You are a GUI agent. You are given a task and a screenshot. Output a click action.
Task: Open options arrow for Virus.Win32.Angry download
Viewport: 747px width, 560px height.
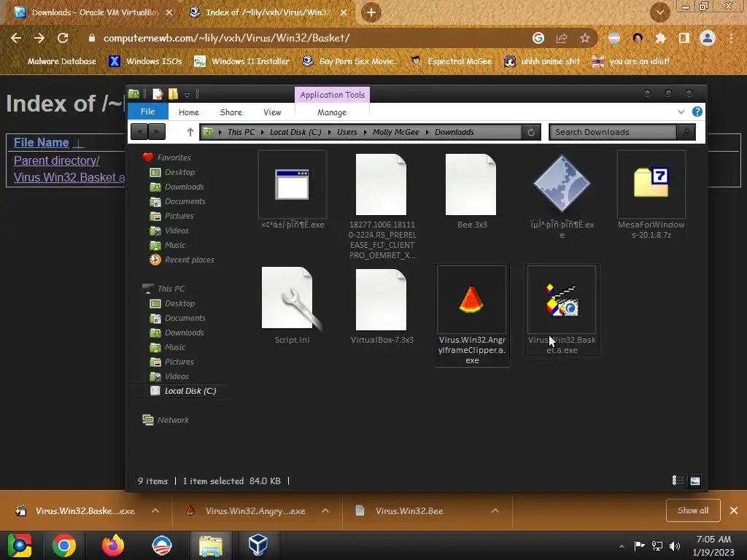325,510
